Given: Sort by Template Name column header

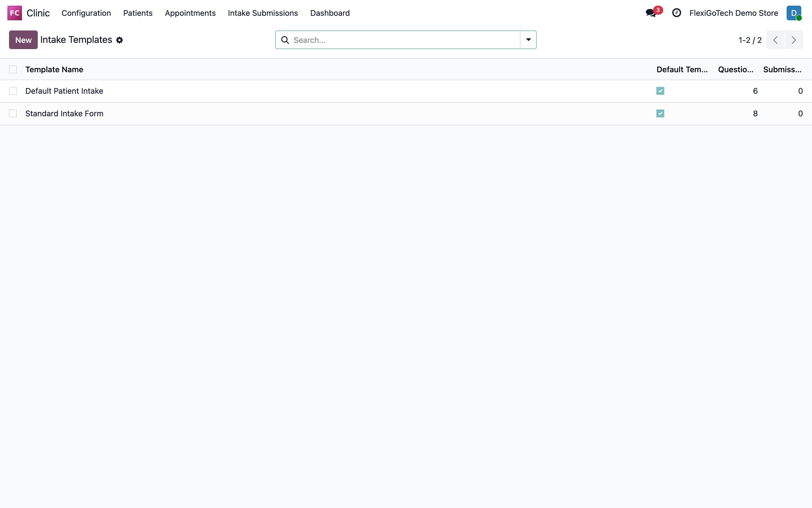Looking at the screenshot, I should 54,69.
